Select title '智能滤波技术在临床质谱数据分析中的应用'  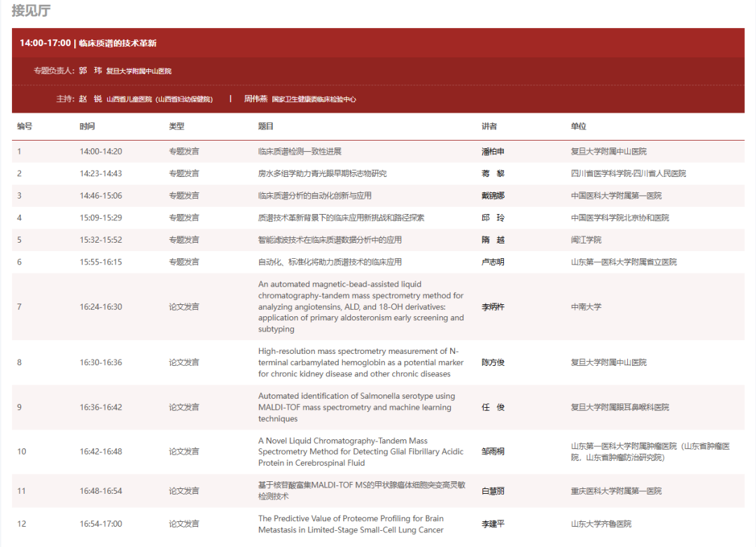point(330,240)
